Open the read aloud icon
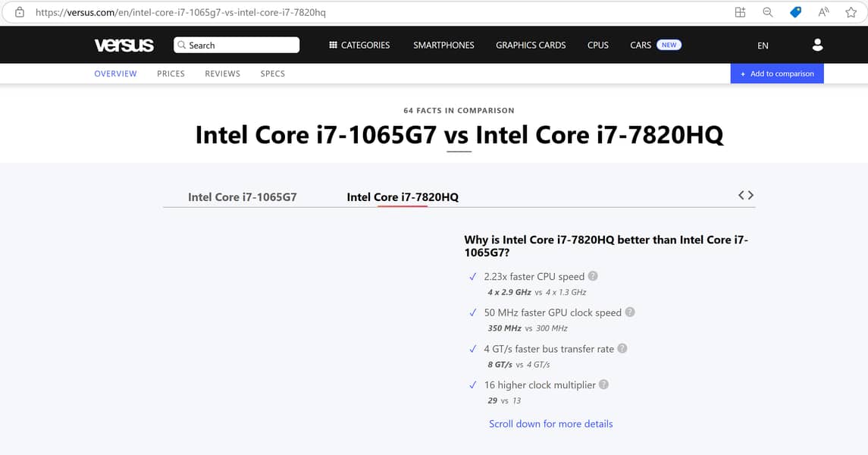This screenshot has height=455, width=868. [x=823, y=12]
